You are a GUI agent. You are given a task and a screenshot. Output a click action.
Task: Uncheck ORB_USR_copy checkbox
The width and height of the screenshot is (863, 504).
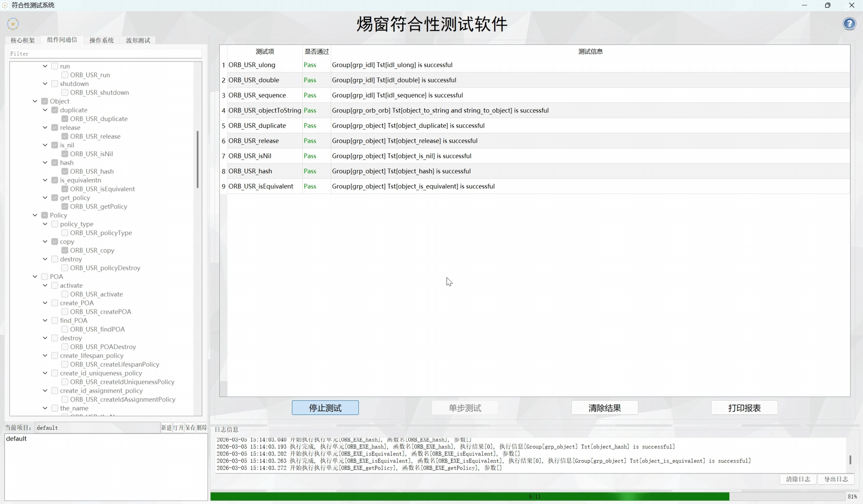click(65, 250)
